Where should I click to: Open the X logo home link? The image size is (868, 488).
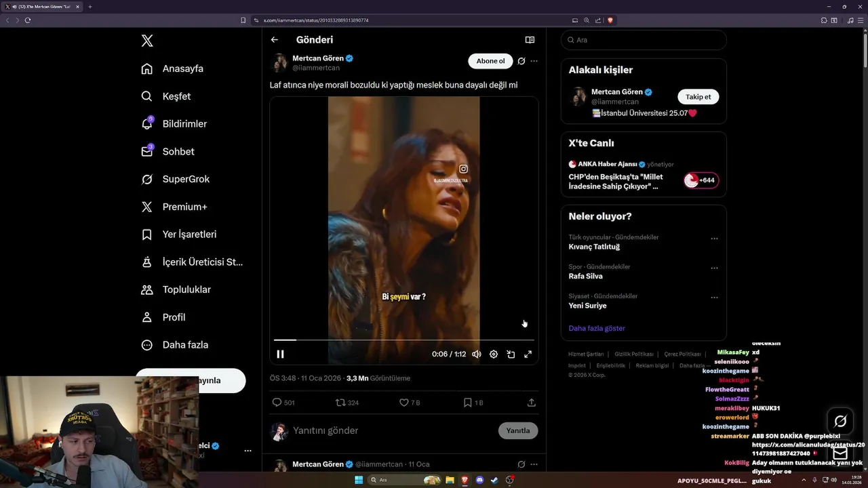click(x=147, y=41)
